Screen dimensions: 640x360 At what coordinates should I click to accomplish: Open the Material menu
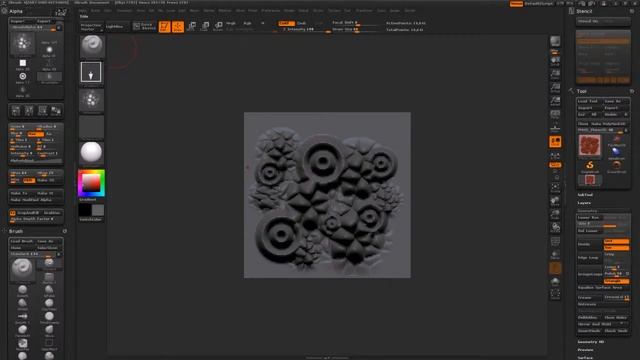pyautogui.click(x=224, y=11)
